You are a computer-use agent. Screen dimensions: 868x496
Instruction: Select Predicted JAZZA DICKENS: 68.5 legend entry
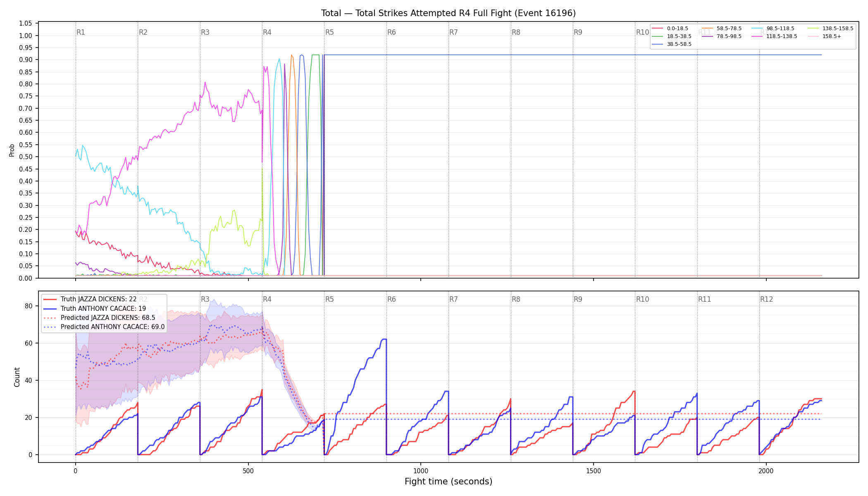coord(99,318)
